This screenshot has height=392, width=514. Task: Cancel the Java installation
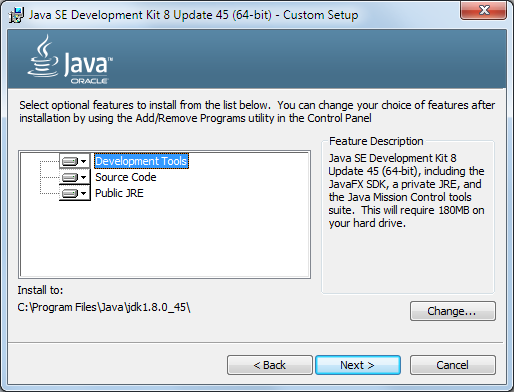[453, 365]
